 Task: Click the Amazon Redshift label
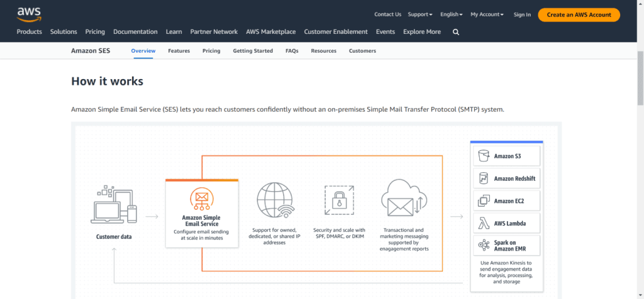[x=514, y=179]
